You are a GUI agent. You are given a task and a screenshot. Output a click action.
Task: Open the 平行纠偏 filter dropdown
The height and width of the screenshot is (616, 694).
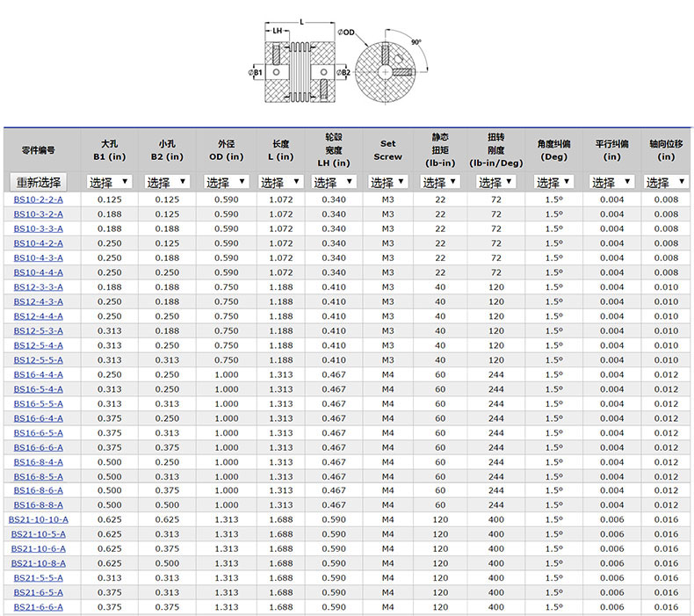click(611, 182)
